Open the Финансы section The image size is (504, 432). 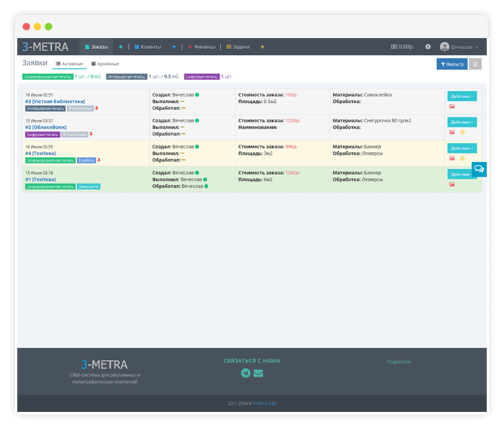point(202,47)
